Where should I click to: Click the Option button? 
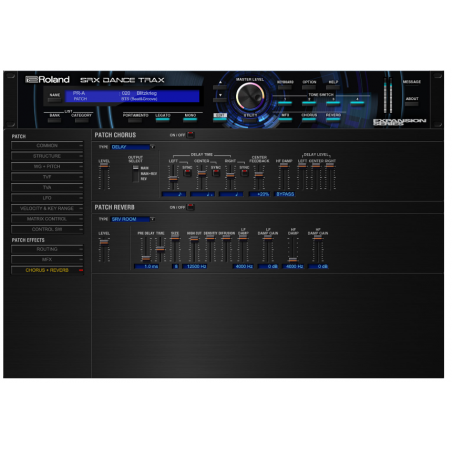309,87
